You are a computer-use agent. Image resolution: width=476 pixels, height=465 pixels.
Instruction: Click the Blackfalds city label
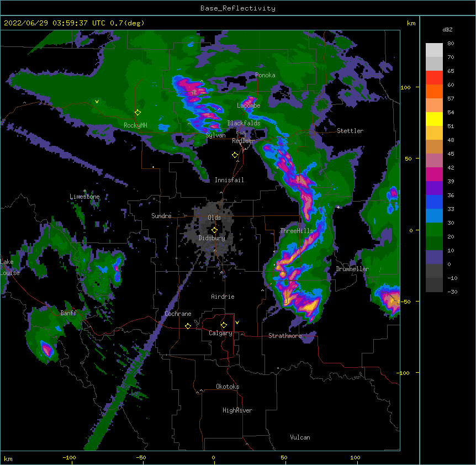(x=244, y=123)
